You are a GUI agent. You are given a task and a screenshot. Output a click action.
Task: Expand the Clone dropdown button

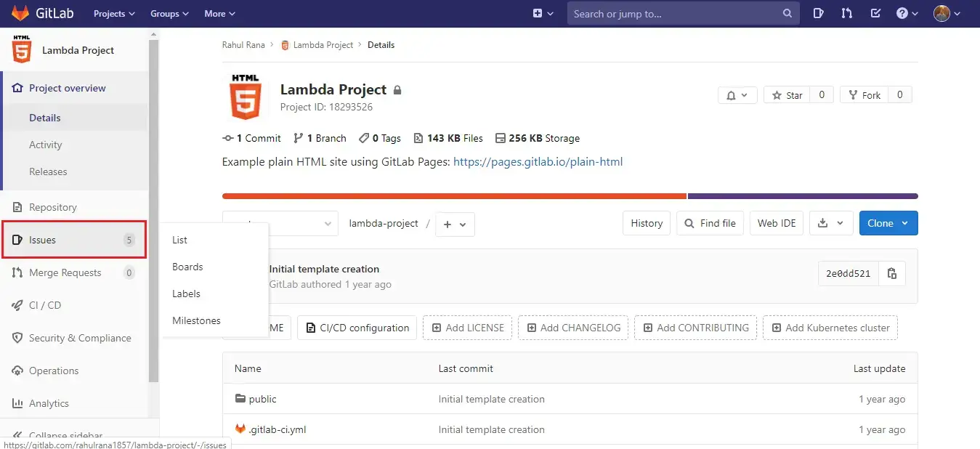coord(888,223)
